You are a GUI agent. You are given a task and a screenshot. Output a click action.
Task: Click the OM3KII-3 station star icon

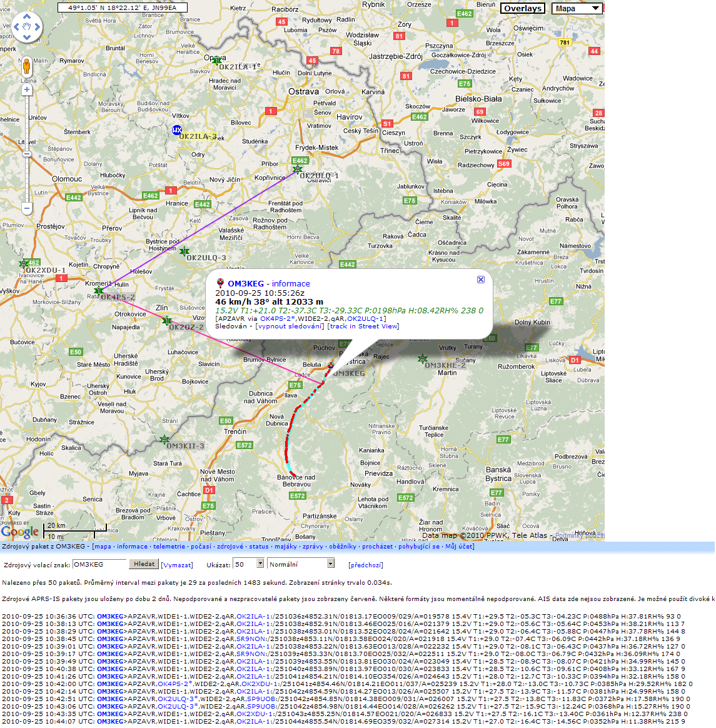164,439
